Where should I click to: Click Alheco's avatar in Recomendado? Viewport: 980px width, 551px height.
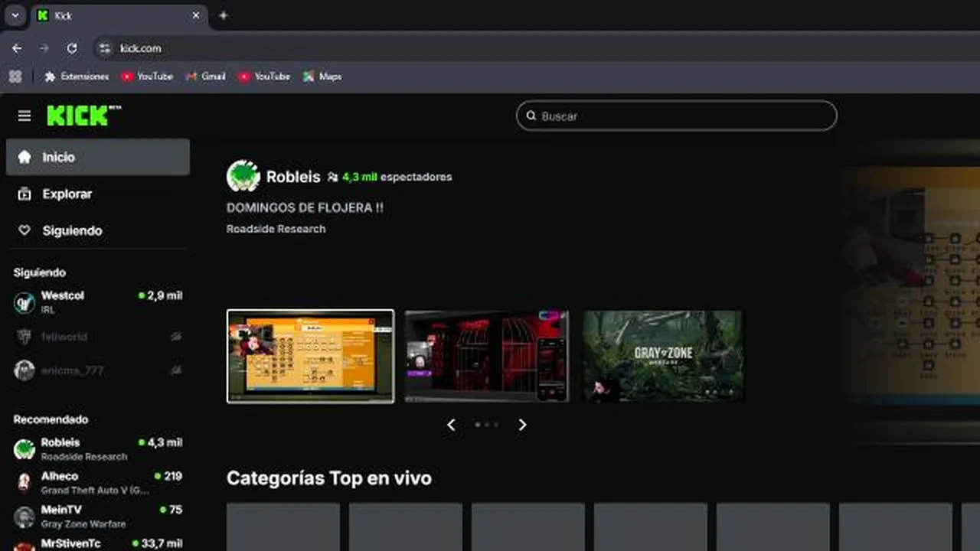24,483
